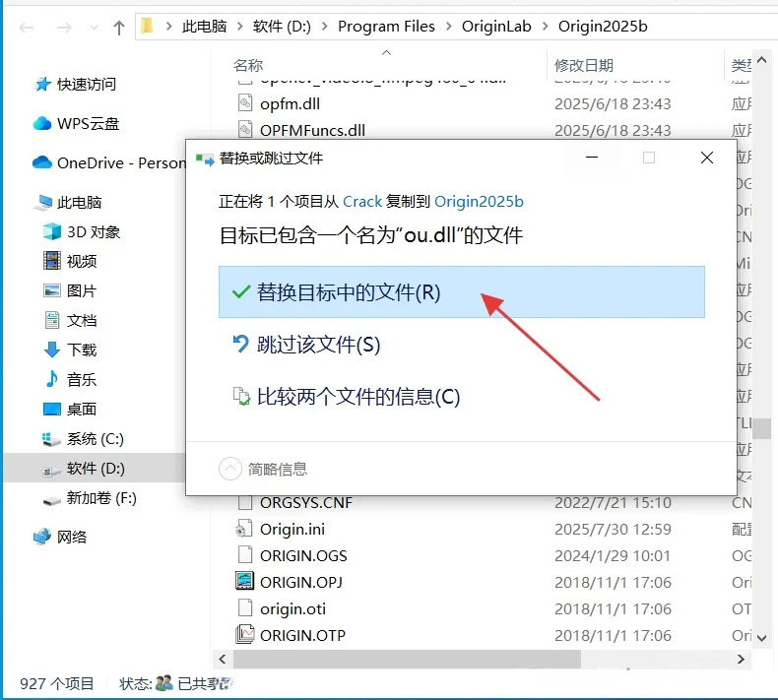Viewport: 778px width, 700px height.
Task: Sort files by the 修改日期 column header
Action: [x=583, y=66]
